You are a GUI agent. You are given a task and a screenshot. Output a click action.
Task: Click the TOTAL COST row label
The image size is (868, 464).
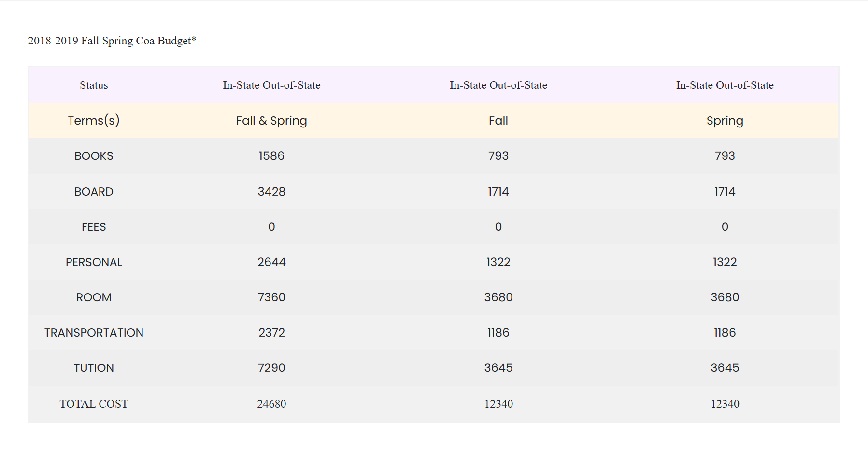94,404
